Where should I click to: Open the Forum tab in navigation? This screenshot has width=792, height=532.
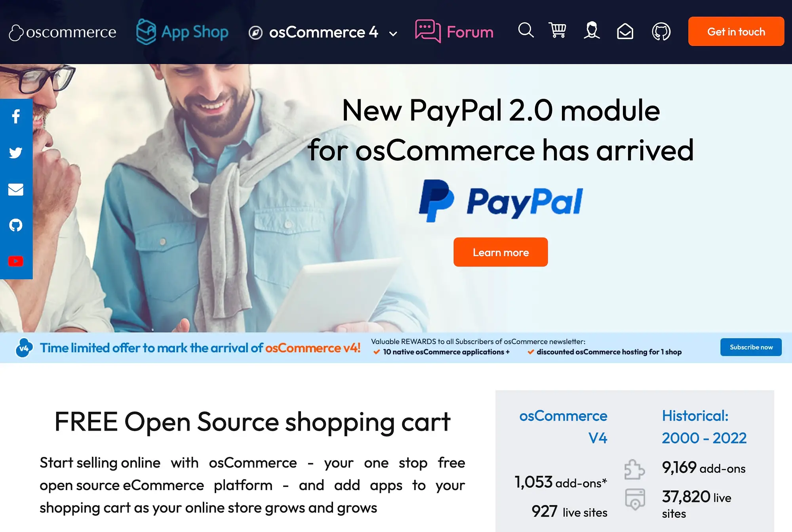454,32
